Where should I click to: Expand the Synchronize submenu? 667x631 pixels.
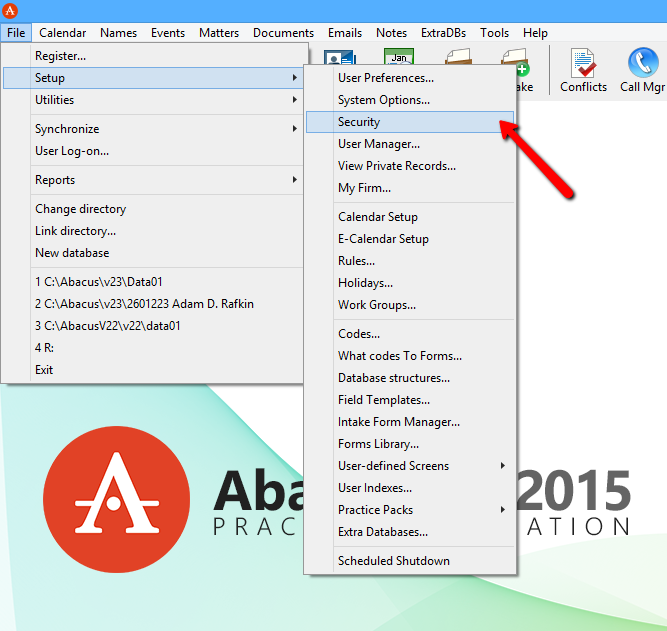(x=153, y=128)
